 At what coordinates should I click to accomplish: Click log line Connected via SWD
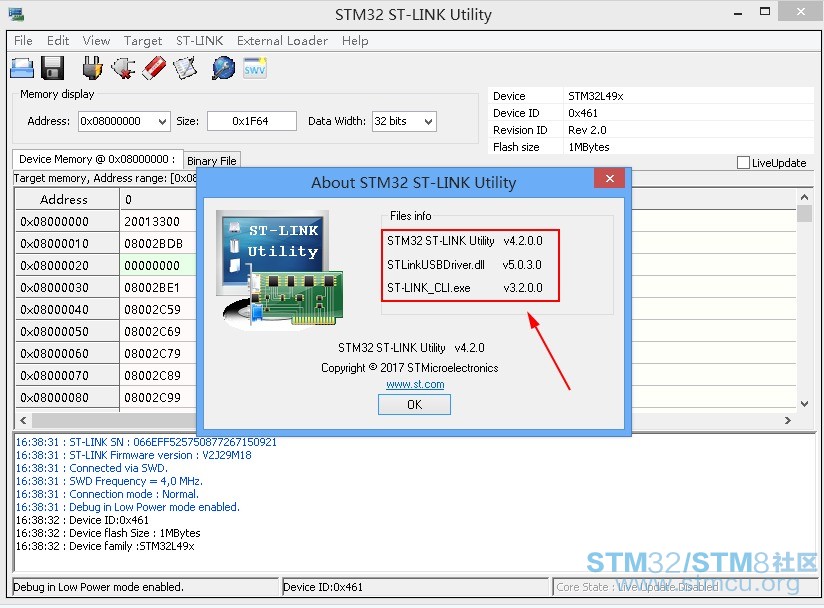coord(91,468)
